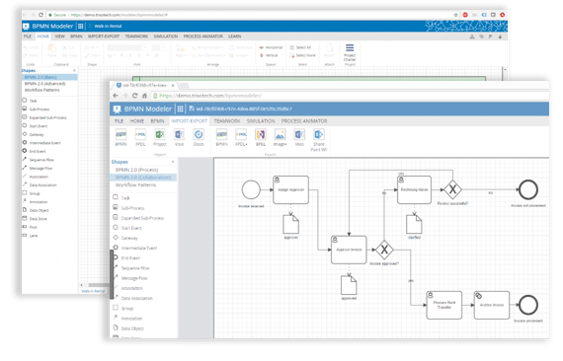The height and width of the screenshot is (361, 563).
Task: Expand the BPMN 2.0 (Process) shape set
Action: point(137,170)
